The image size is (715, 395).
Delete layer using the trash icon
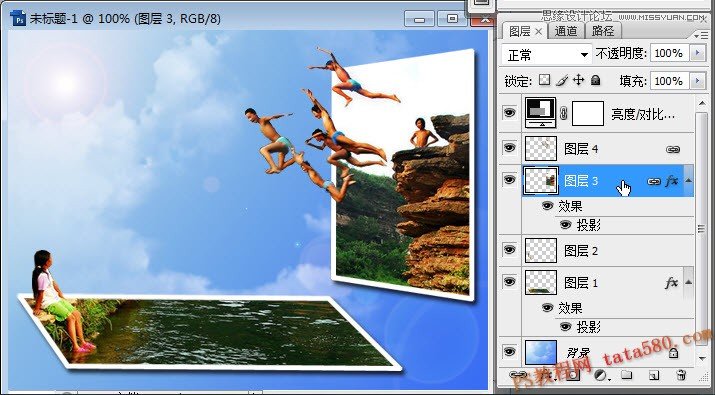coord(681,375)
